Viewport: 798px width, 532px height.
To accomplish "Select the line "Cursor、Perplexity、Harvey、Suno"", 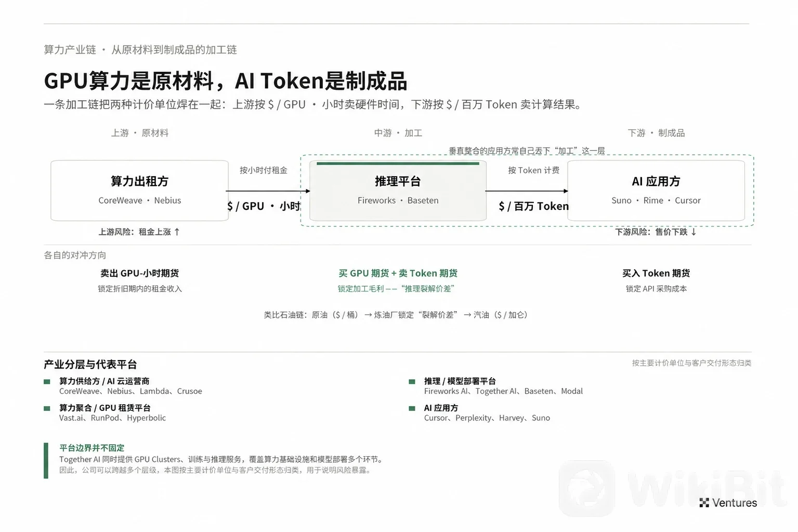I will point(487,418).
